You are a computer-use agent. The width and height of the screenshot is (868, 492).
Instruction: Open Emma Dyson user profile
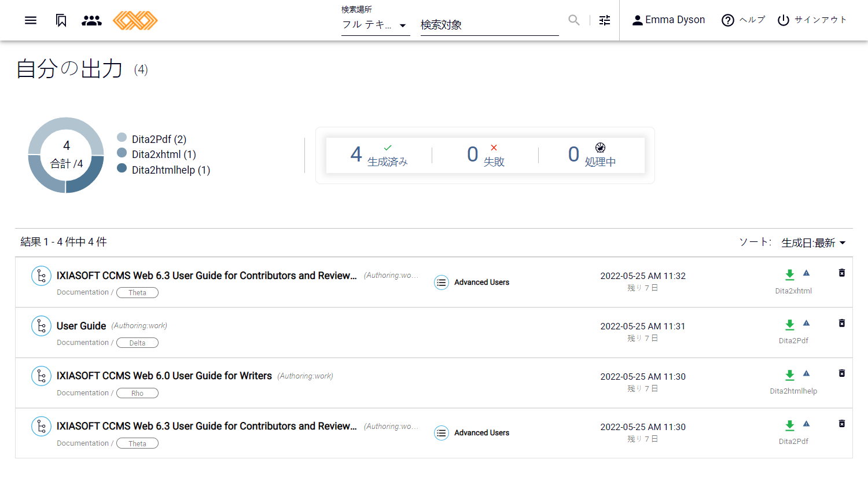(x=668, y=20)
